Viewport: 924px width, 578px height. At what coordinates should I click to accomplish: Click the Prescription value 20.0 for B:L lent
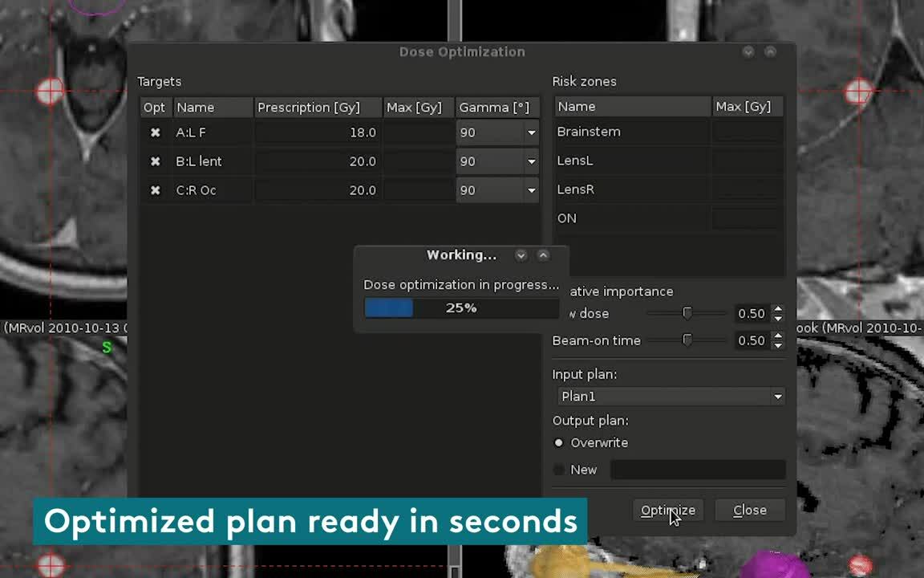tap(318, 161)
